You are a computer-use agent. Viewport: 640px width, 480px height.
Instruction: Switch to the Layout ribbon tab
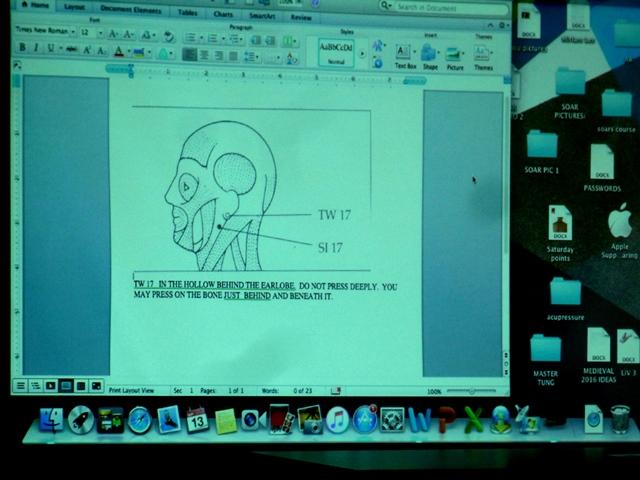75,6
